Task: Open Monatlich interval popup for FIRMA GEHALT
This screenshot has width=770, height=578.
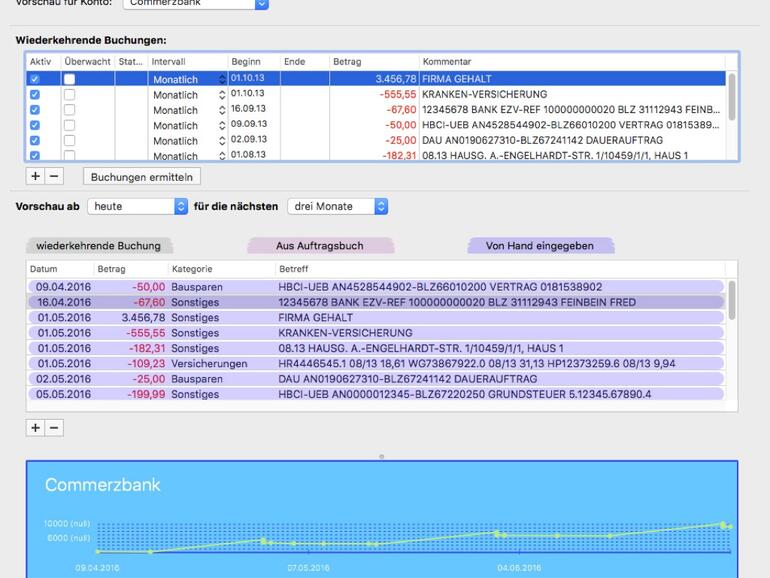Action: tap(222, 79)
